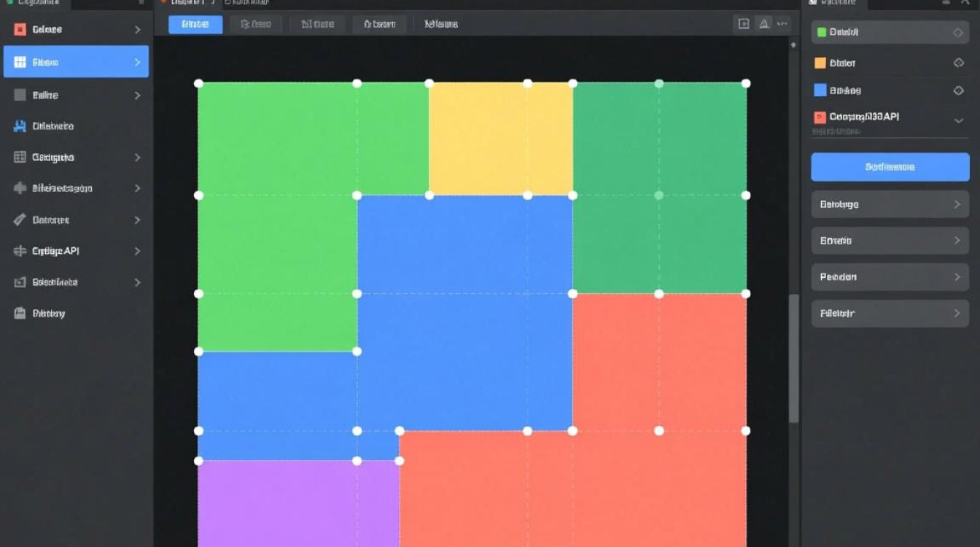Open the table icon item in left sidebar
Screen dimensions: 980x547
click(20, 158)
